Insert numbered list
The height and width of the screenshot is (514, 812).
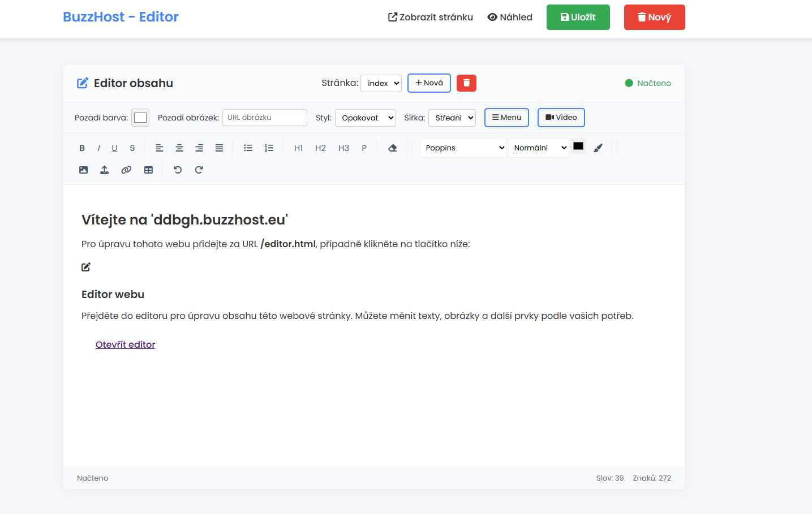pos(269,148)
